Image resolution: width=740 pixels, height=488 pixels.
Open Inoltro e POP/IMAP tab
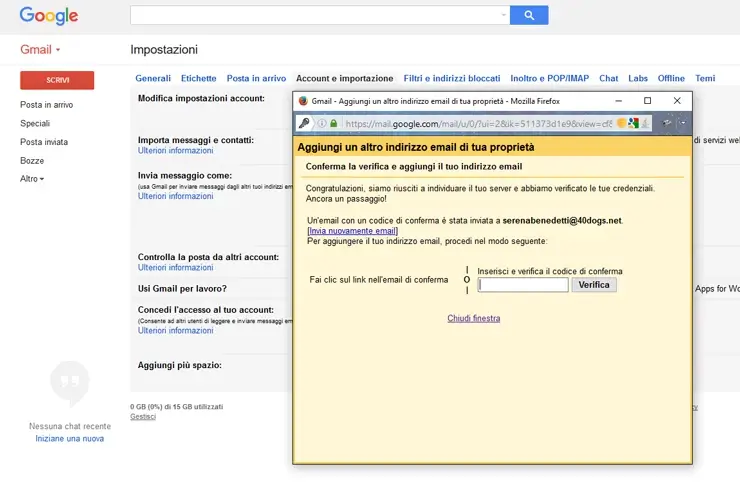(x=549, y=78)
